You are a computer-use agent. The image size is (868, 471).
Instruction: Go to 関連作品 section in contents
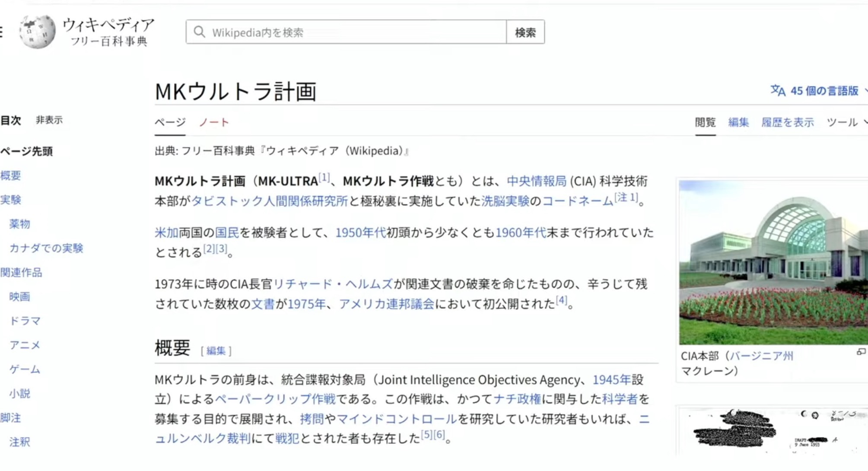click(21, 272)
